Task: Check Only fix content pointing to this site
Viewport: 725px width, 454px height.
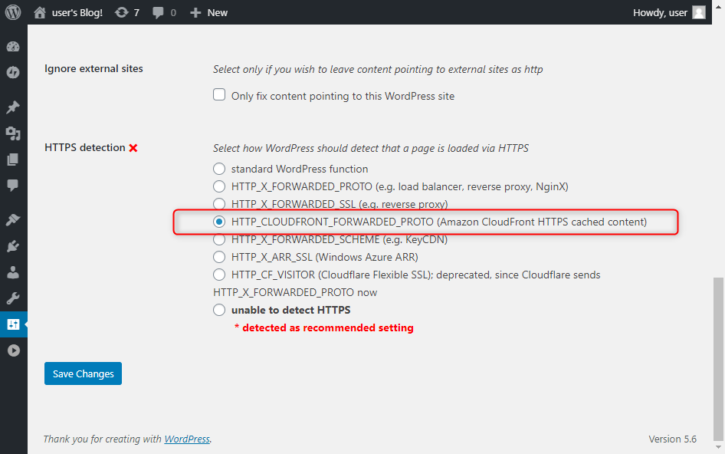Action: (x=219, y=95)
